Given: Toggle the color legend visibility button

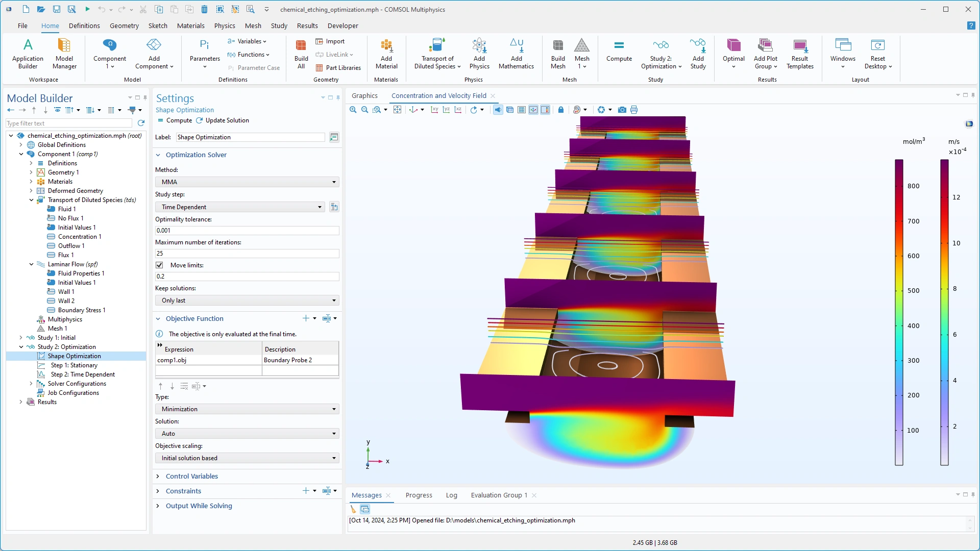Looking at the screenshot, I should click(545, 110).
